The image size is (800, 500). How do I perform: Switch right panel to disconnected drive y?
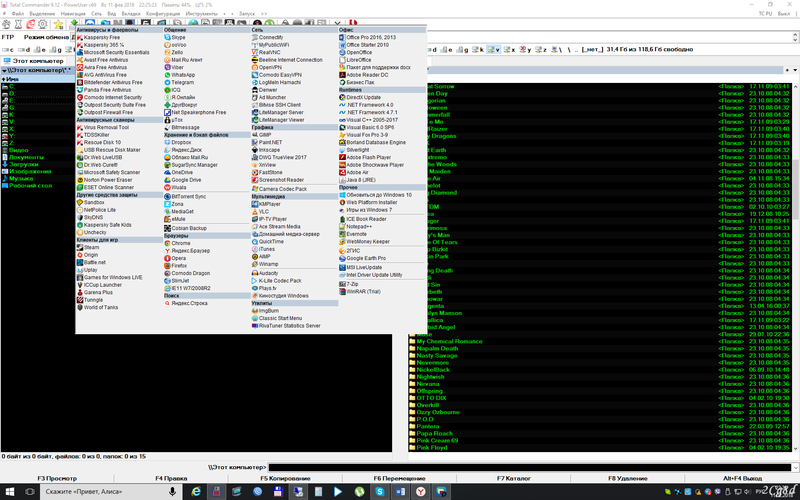tap(526, 49)
